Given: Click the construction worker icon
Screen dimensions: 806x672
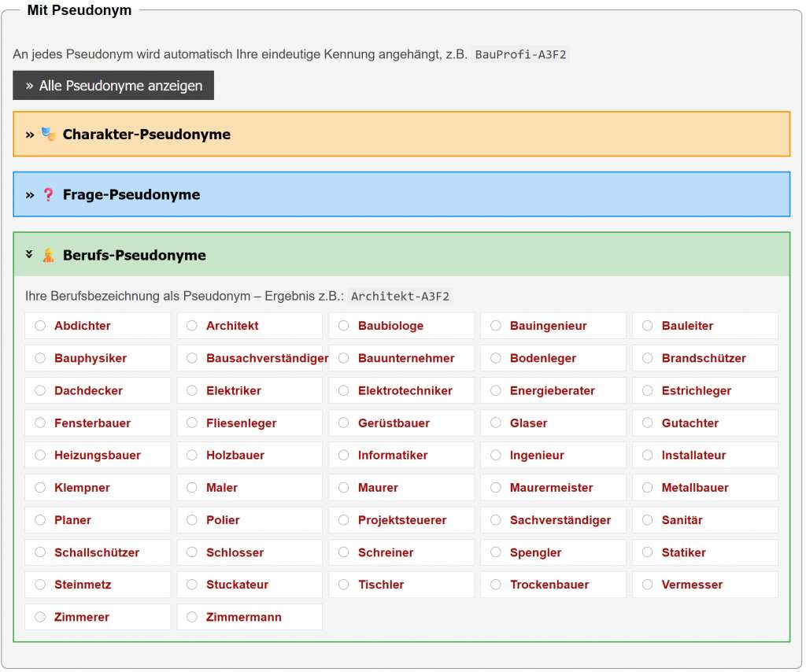Looking at the screenshot, I should pyautogui.click(x=49, y=254).
